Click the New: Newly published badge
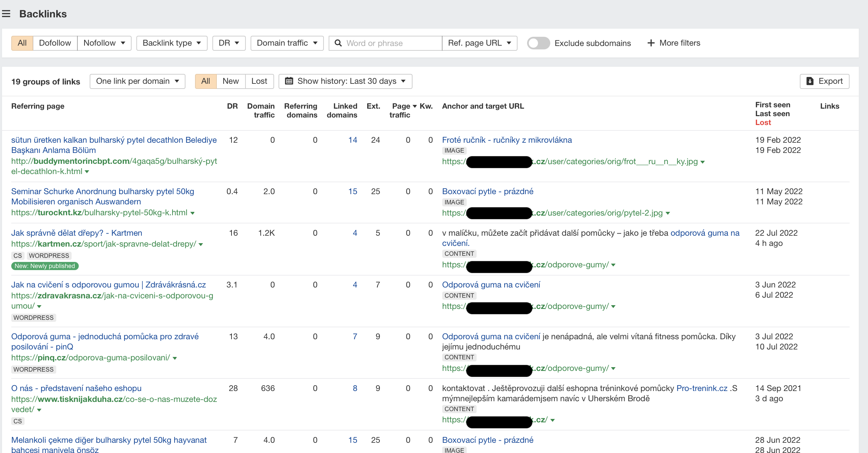Viewport: 868px width, 453px height. [x=45, y=266]
